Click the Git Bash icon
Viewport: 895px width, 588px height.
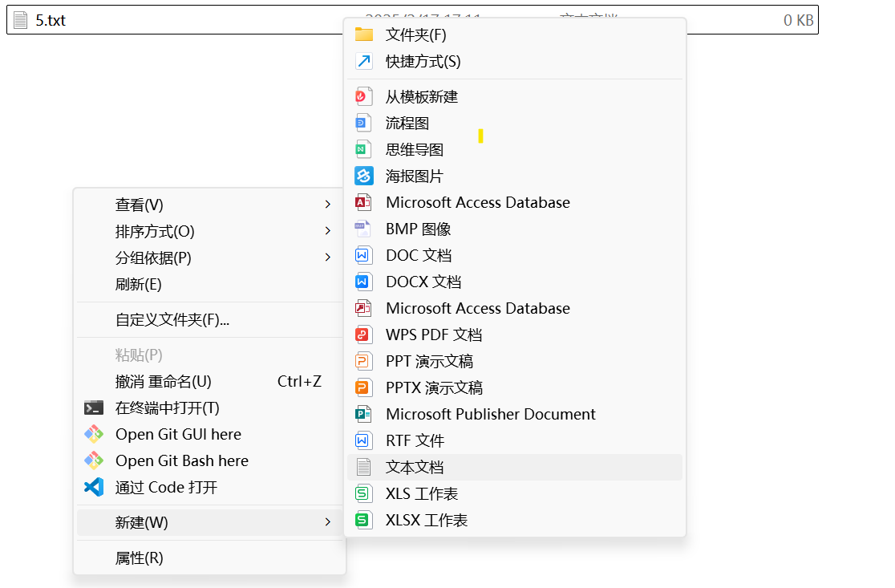[94, 461]
